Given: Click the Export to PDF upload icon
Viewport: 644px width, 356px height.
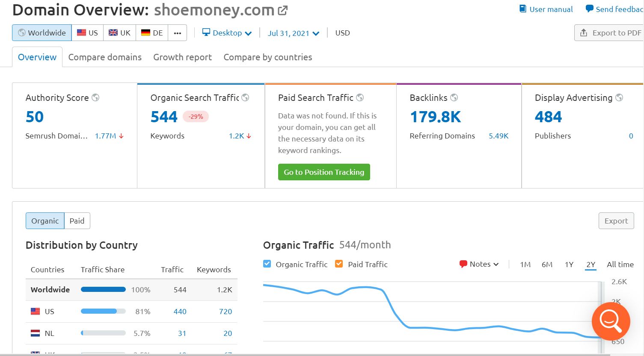Looking at the screenshot, I should (x=584, y=33).
